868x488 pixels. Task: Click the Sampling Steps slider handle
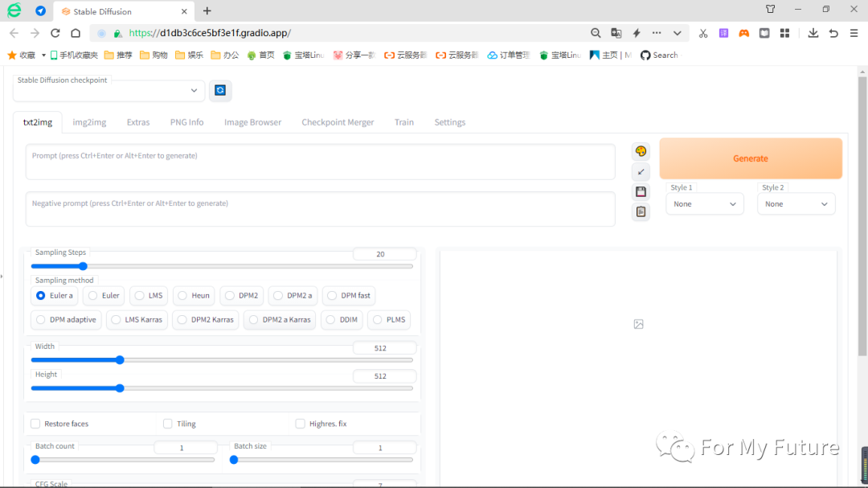[83, 266]
